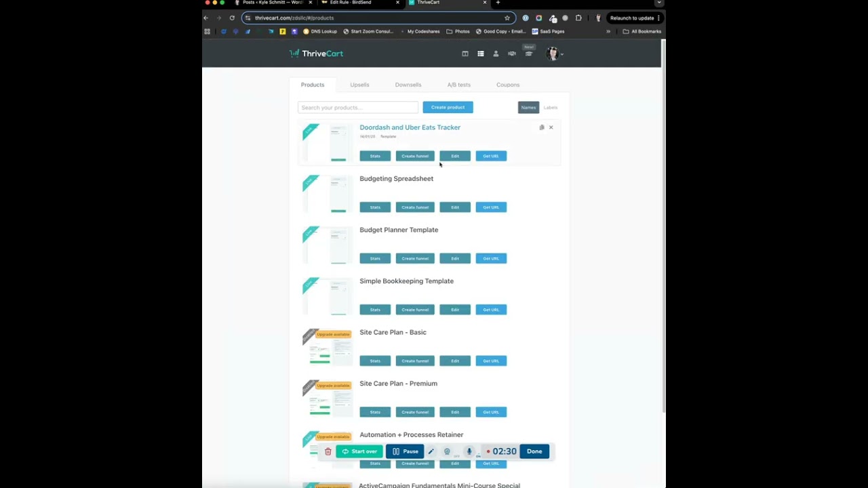Open the customers person icon in header

pos(496,54)
